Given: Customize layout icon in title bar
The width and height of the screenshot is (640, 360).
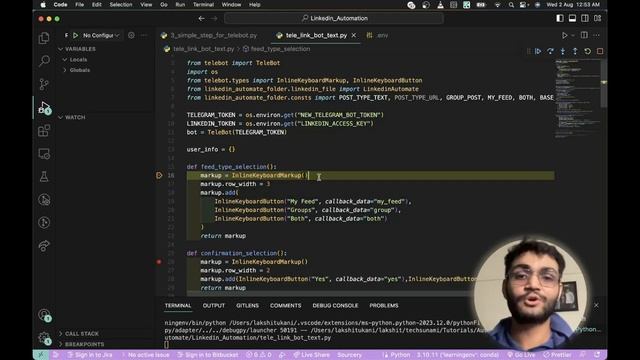Looking at the screenshot, I should [598, 18].
